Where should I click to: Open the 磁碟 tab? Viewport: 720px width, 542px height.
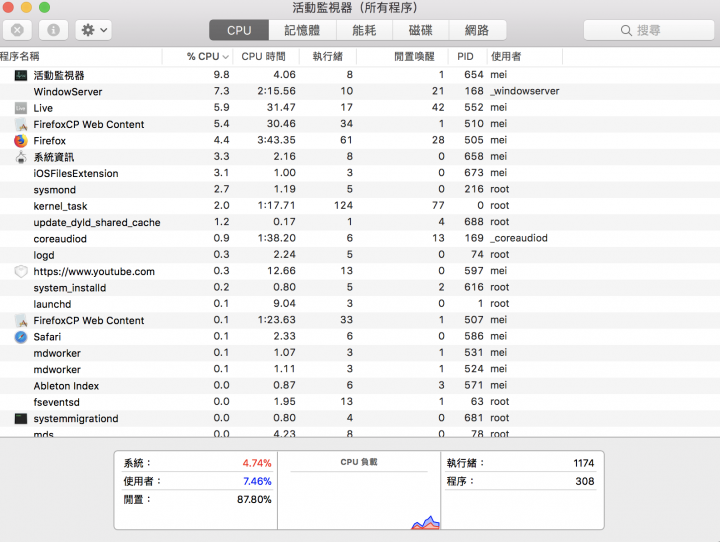421,30
